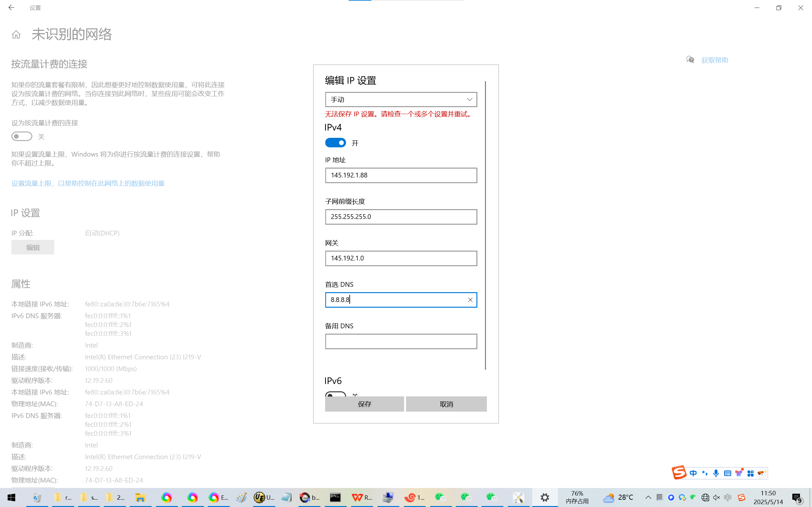Screen dimensions: 812x507
Task: Expand the manual IP mode dropdown
Action: coord(401,99)
